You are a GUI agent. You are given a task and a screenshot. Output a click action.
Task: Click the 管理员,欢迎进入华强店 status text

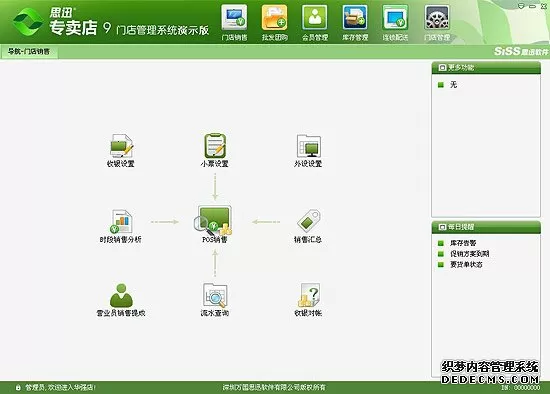pyautogui.click(x=60, y=388)
